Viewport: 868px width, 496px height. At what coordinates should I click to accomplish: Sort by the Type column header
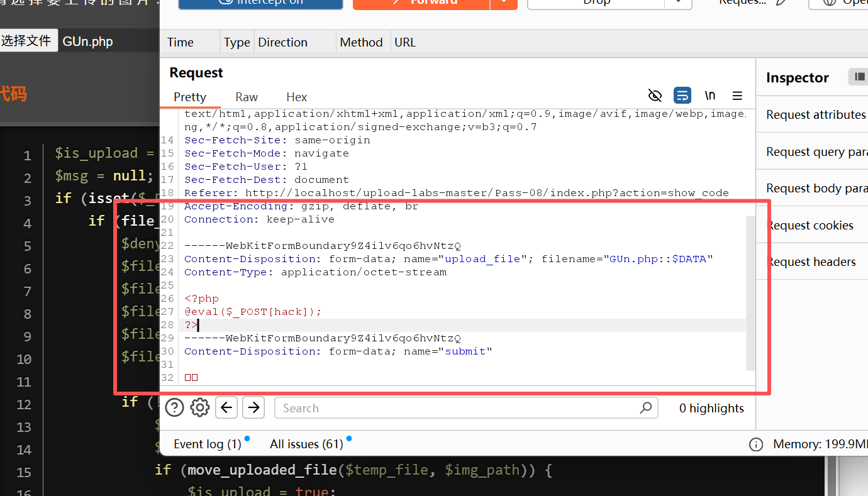(x=237, y=42)
